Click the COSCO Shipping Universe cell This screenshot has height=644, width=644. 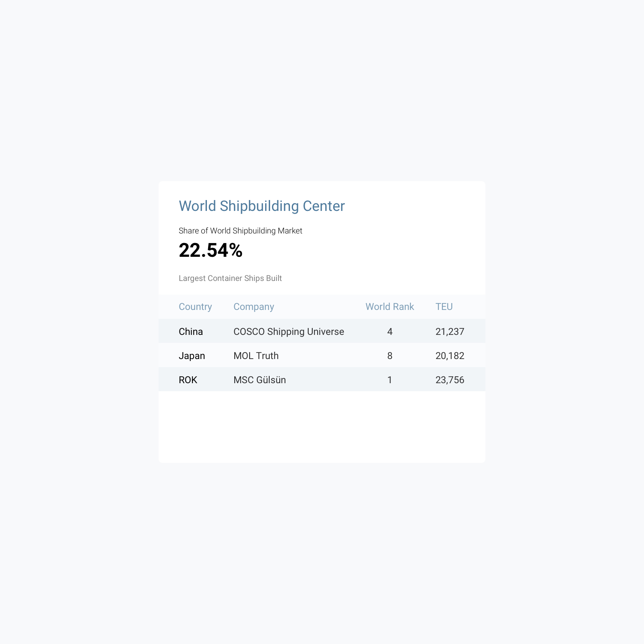289,332
